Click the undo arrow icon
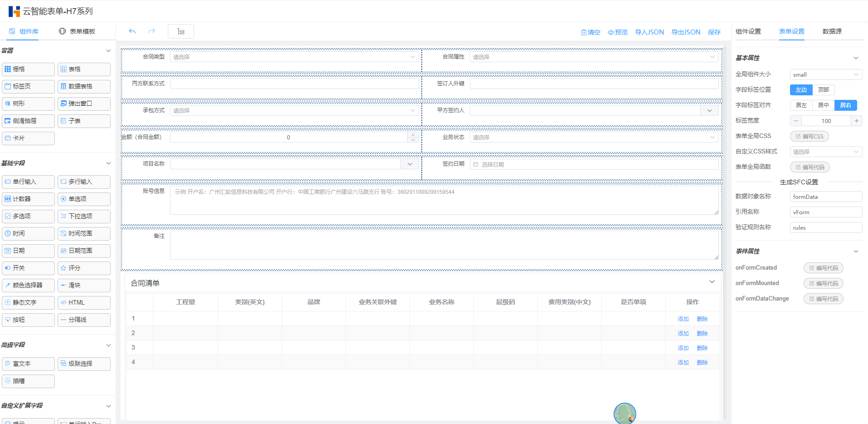868x424 pixels. pos(132,31)
